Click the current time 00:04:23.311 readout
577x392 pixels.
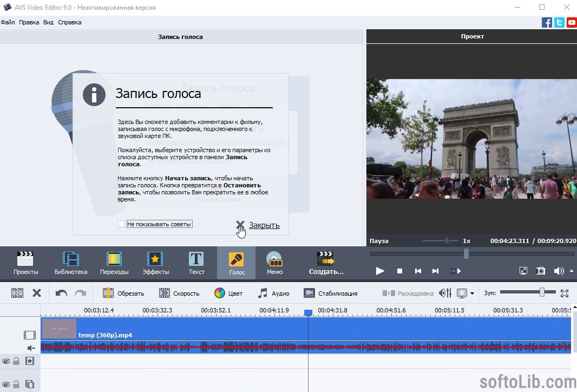(x=510, y=241)
